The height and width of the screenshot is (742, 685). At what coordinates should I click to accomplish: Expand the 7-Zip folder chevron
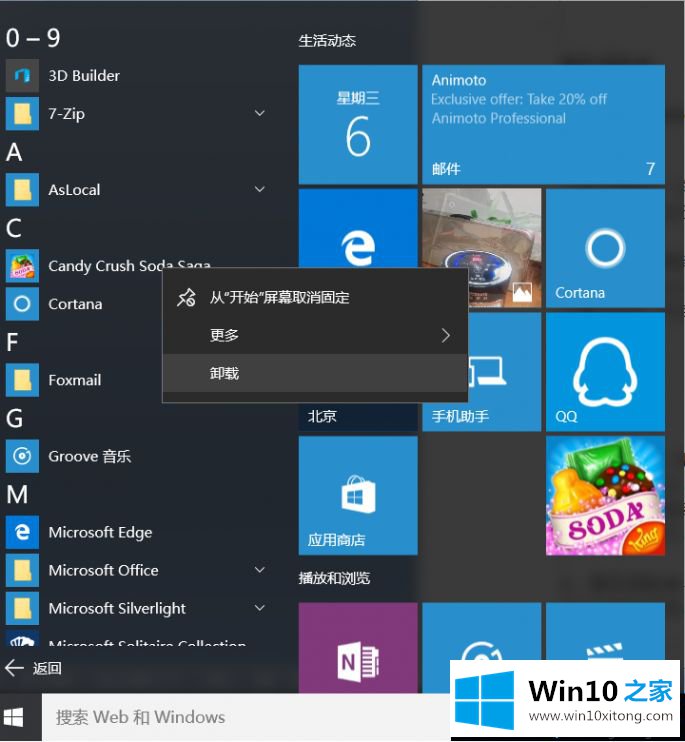pos(260,113)
